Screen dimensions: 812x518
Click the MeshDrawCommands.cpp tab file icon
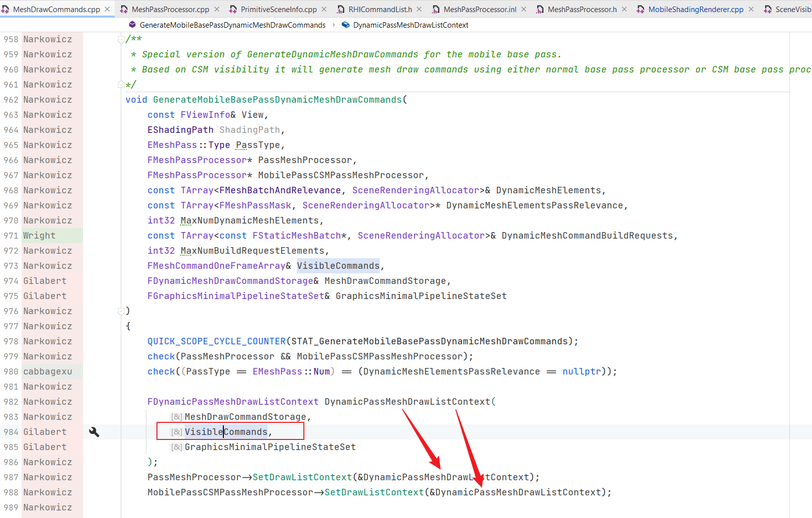coord(5,10)
